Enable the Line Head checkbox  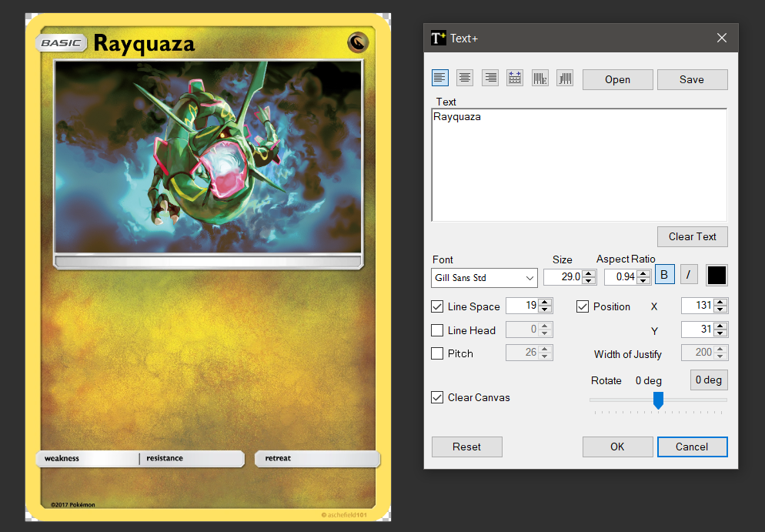point(437,330)
